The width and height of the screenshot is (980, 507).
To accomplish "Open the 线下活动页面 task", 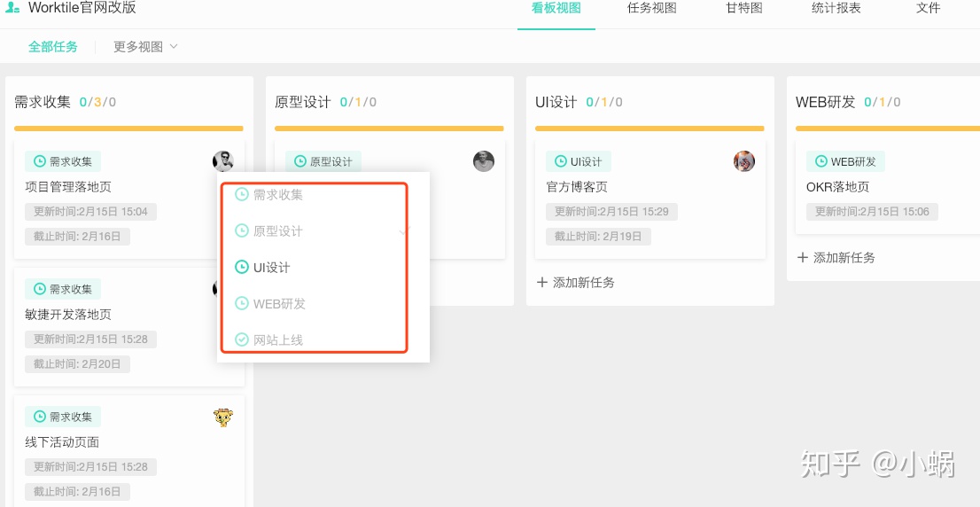I will [x=62, y=442].
